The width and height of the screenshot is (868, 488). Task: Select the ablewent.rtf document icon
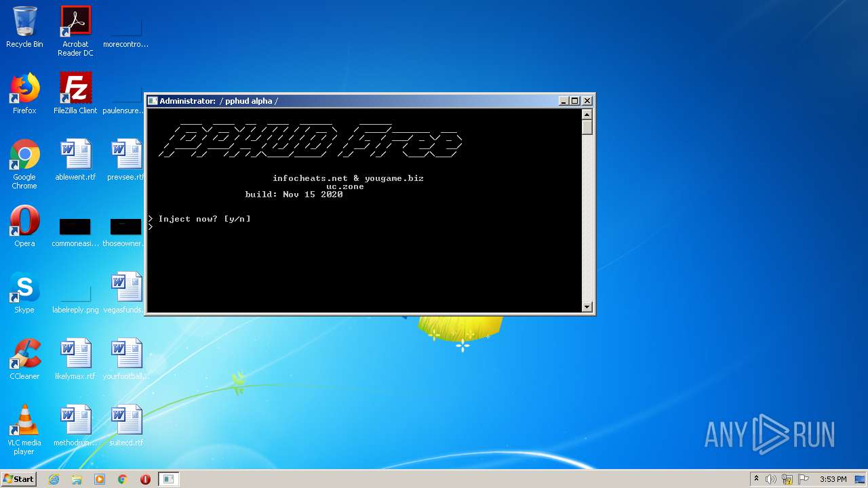(x=75, y=160)
